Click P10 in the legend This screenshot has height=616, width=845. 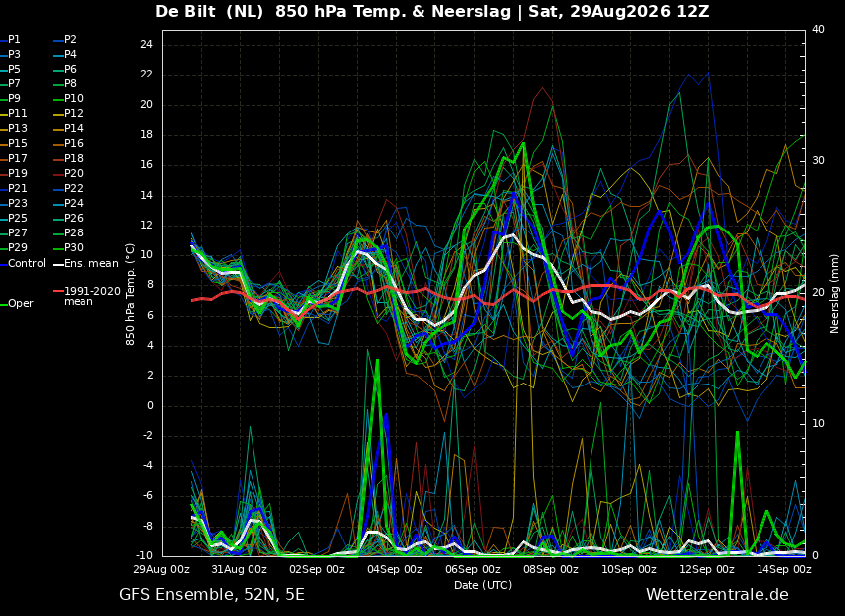(68, 99)
